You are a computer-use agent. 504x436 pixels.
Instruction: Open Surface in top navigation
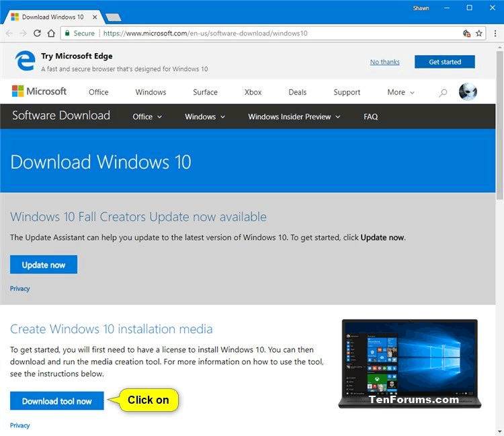(x=205, y=93)
